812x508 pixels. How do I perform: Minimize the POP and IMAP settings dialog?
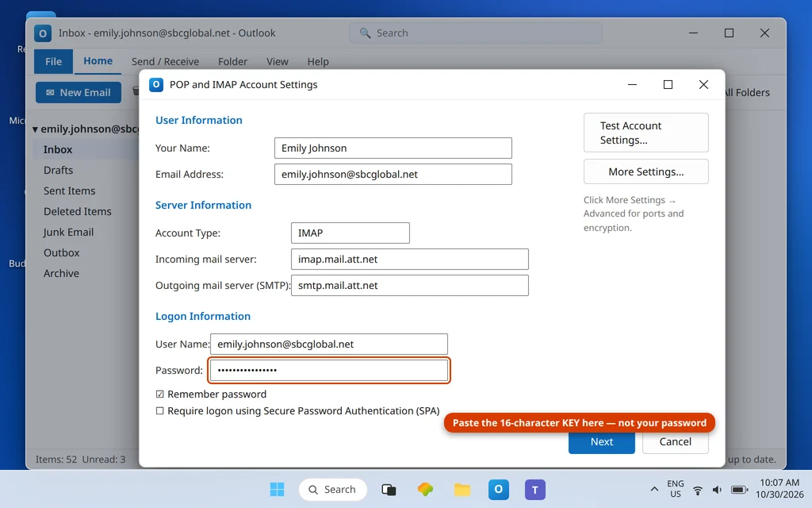(x=632, y=84)
